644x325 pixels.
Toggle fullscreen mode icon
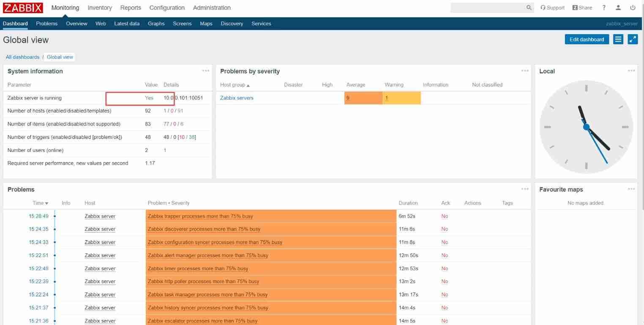pos(633,39)
